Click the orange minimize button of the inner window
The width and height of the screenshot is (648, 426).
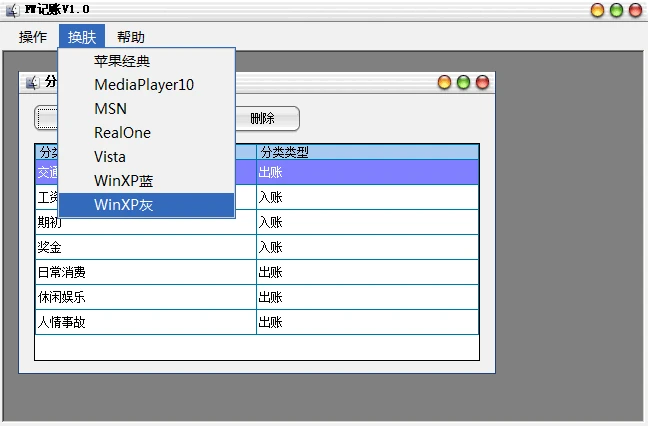coord(444,82)
